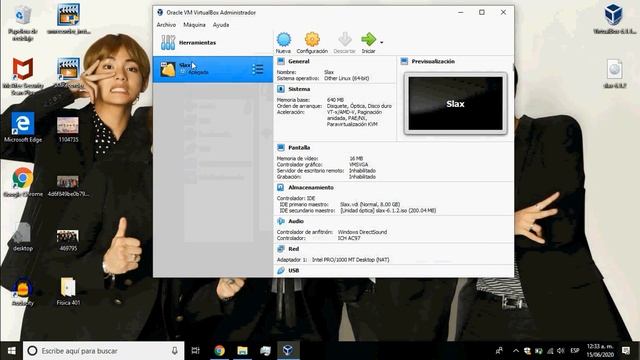640x360 pixels.
Task: Open the Slax machine list menu icon
Action: pyautogui.click(x=258, y=69)
